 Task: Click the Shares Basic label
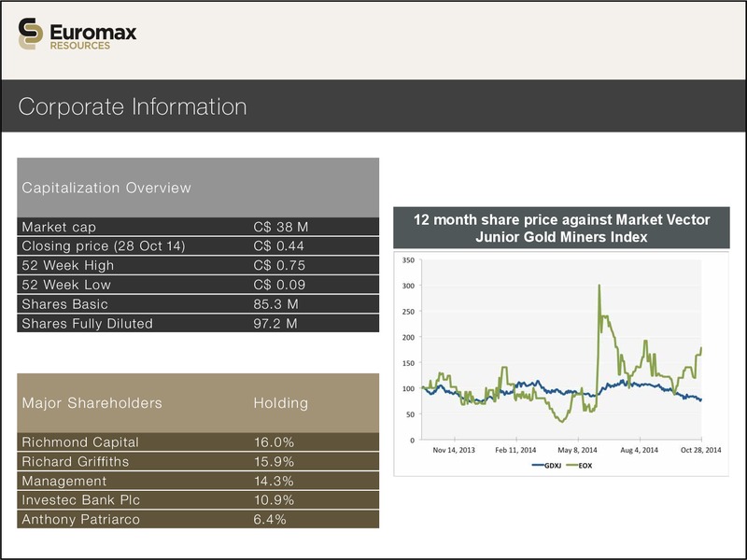click(64, 304)
